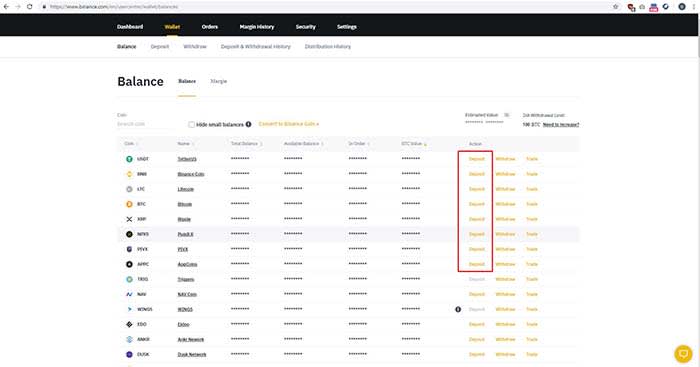Click the USDT coin icon

pyautogui.click(x=129, y=159)
